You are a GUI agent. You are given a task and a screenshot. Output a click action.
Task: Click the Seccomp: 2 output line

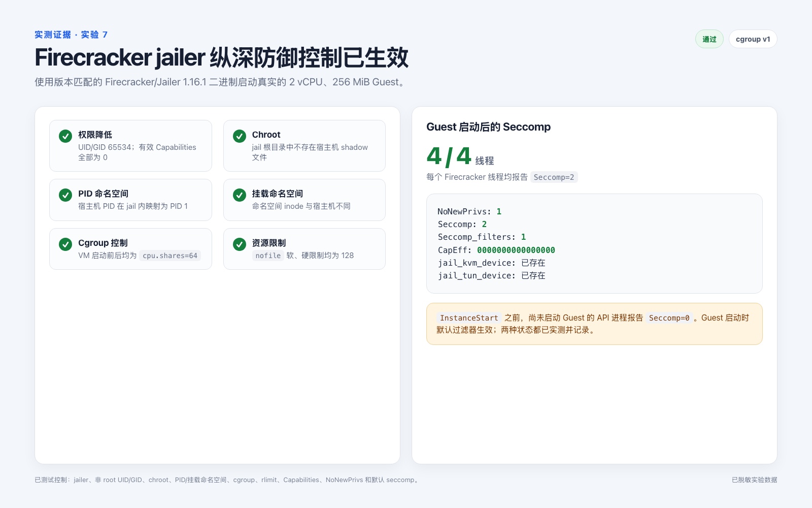[462, 224]
